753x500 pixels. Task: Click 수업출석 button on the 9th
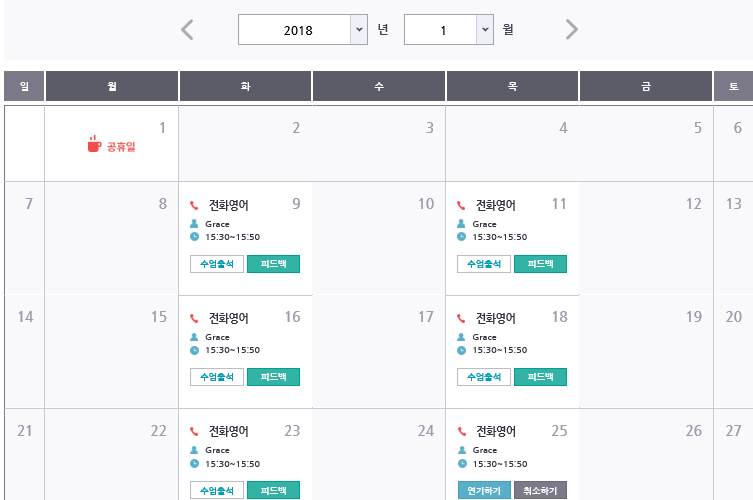click(x=217, y=264)
